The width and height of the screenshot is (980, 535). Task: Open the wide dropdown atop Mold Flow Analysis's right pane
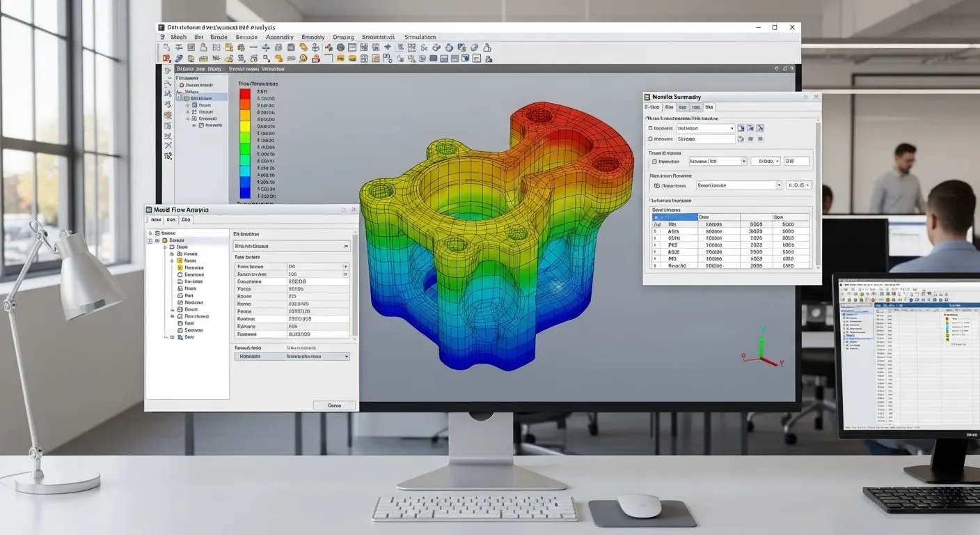(x=292, y=247)
